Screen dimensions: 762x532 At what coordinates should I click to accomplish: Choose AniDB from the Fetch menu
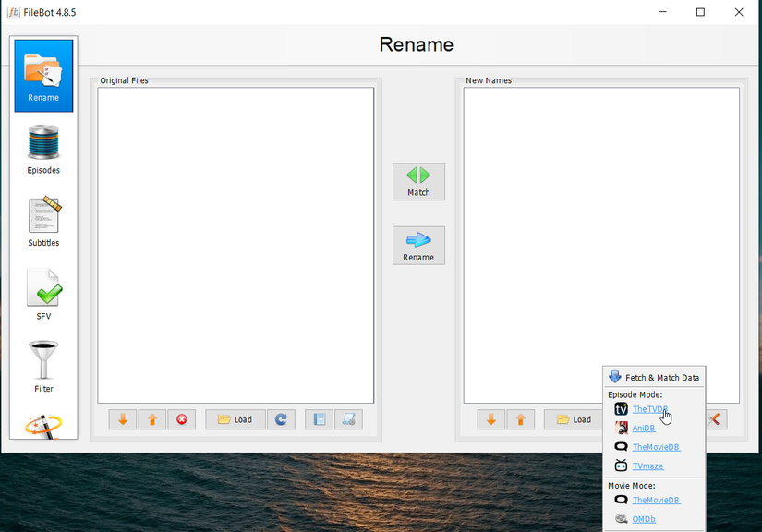(645, 428)
